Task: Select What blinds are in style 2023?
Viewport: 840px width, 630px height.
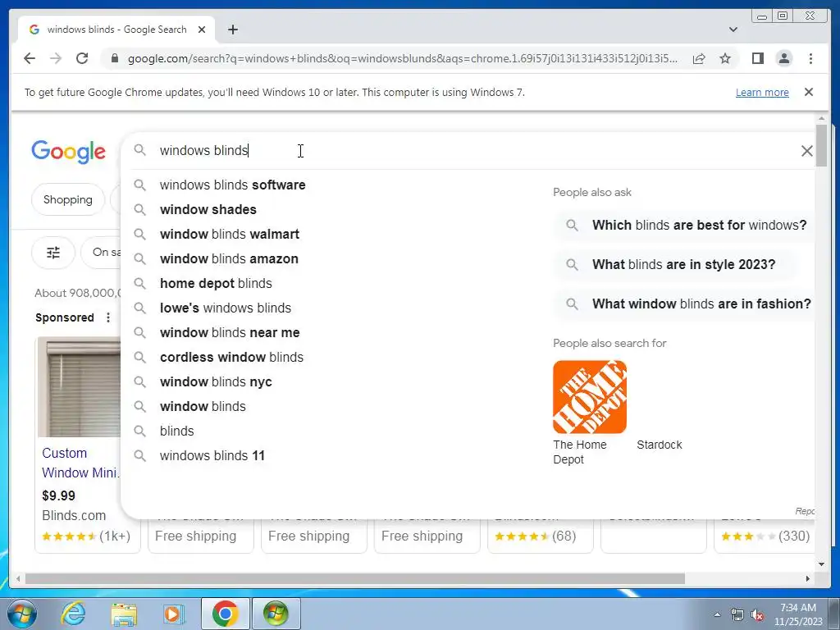Action: pyautogui.click(x=674, y=265)
